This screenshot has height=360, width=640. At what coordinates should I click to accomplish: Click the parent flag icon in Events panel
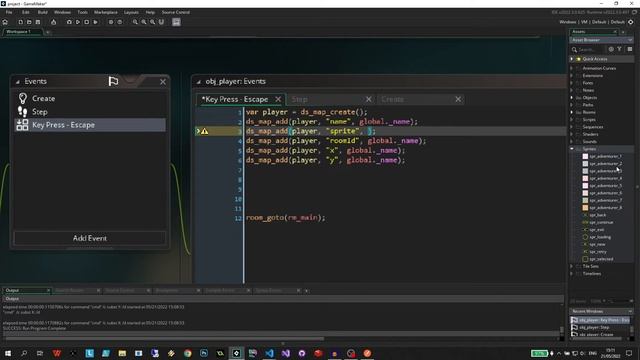tap(113, 81)
